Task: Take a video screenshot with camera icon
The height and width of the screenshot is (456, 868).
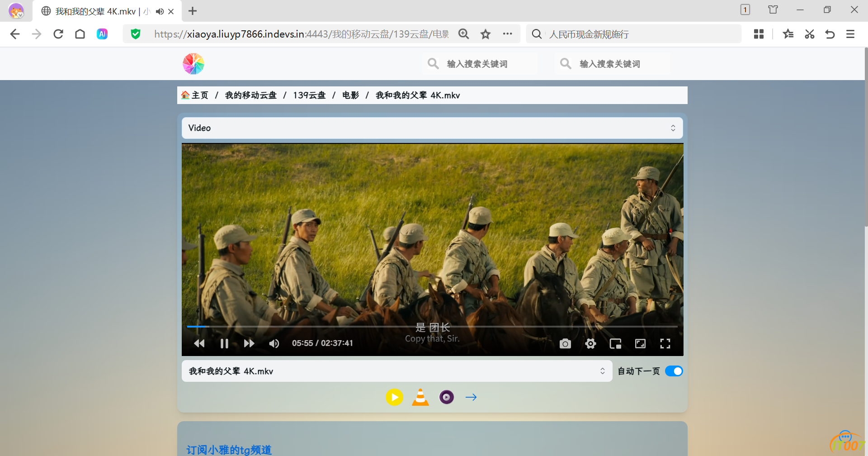Action: point(565,344)
